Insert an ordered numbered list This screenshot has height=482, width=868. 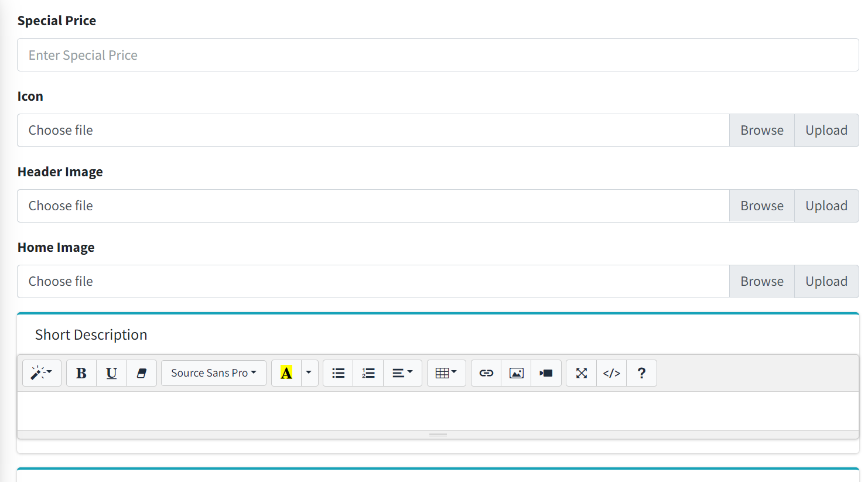[368, 373]
